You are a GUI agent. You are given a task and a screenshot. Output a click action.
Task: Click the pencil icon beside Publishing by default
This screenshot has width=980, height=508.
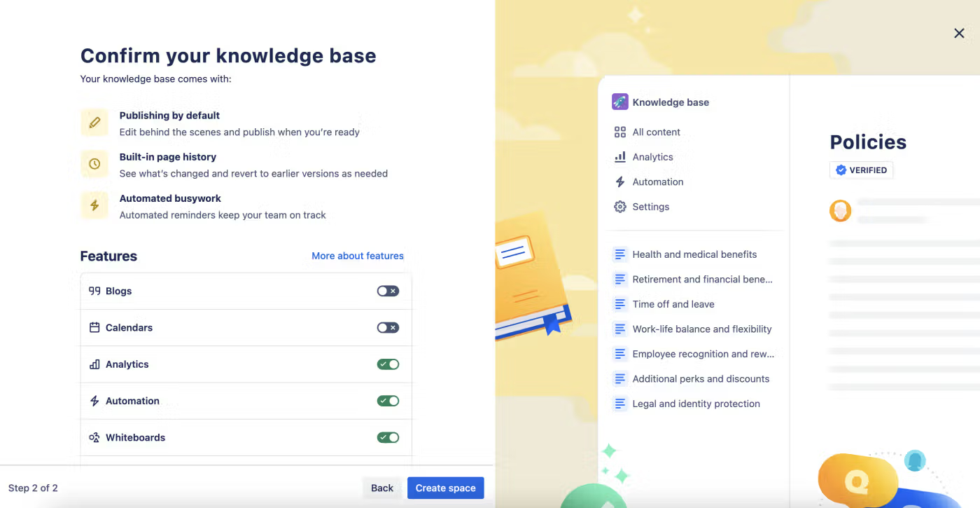(x=94, y=122)
